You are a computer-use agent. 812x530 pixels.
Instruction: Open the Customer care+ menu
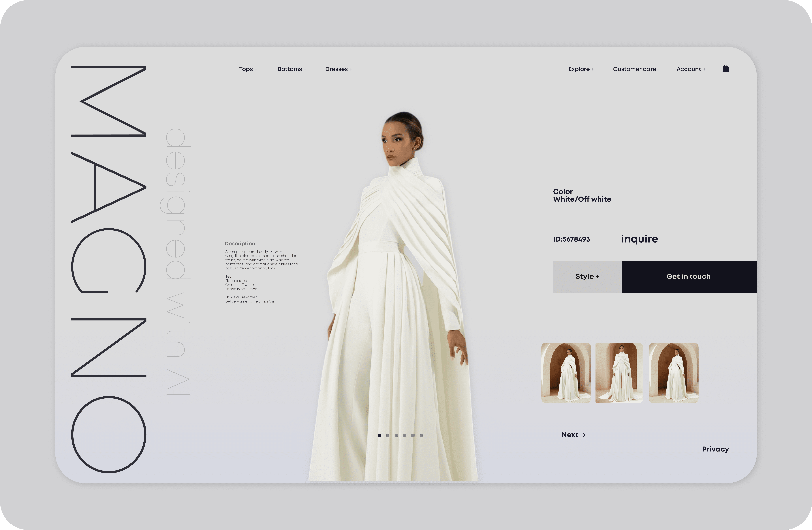pyautogui.click(x=636, y=69)
